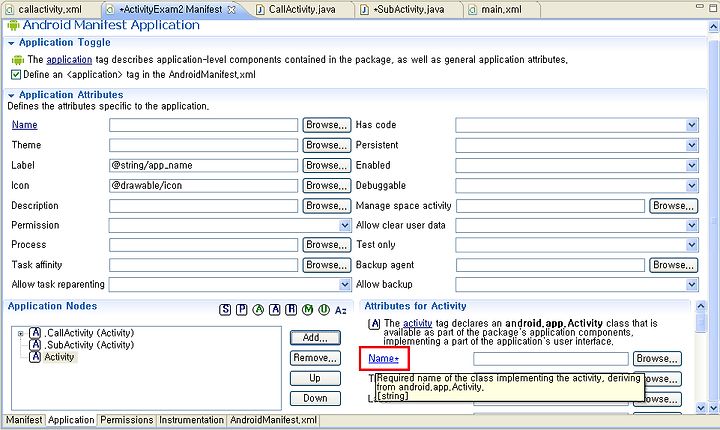Select the .SubActivity (Activity) node
This screenshot has height=430, width=720.
pyautogui.click(x=82, y=345)
